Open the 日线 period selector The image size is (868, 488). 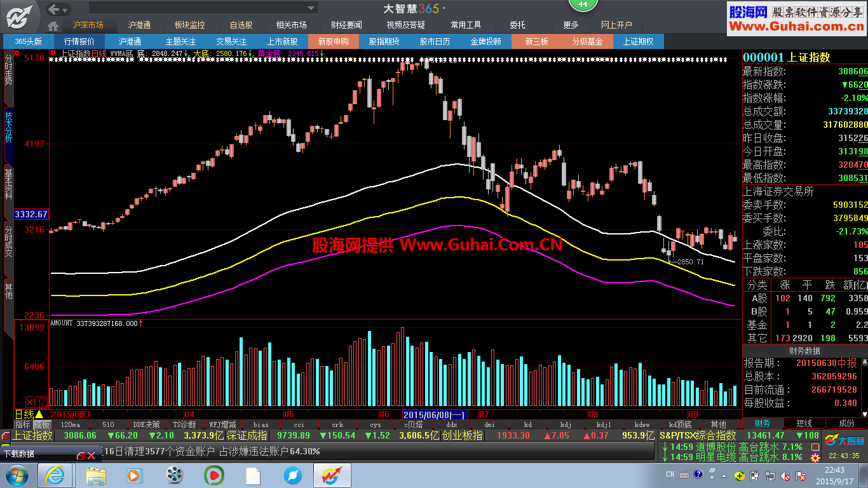pos(29,414)
